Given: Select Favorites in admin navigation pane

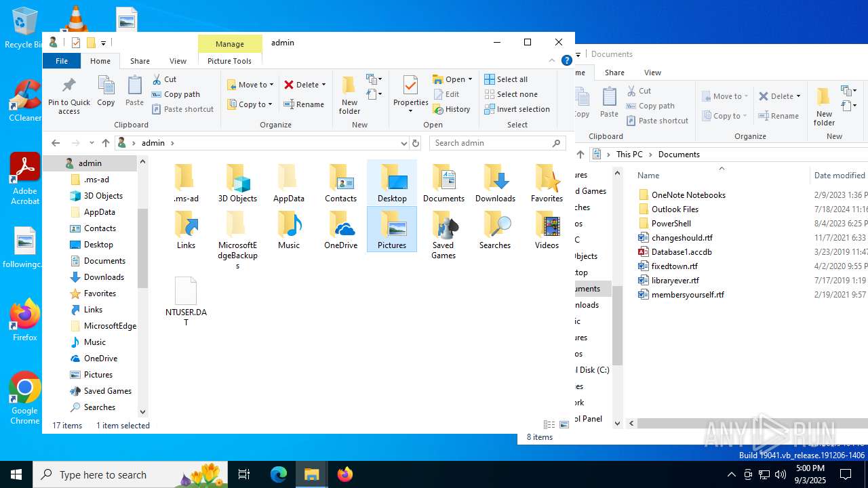Looking at the screenshot, I should coord(100,293).
